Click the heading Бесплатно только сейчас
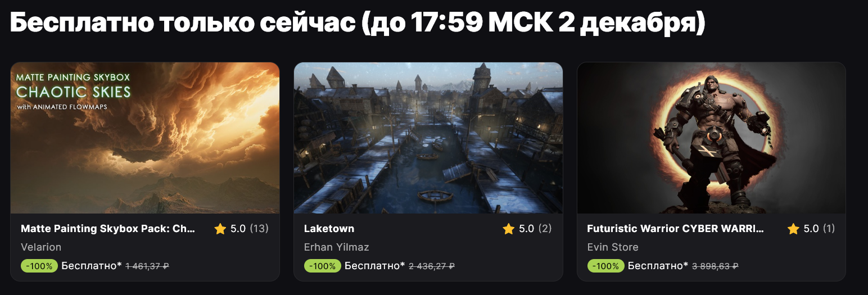 tap(183, 23)
